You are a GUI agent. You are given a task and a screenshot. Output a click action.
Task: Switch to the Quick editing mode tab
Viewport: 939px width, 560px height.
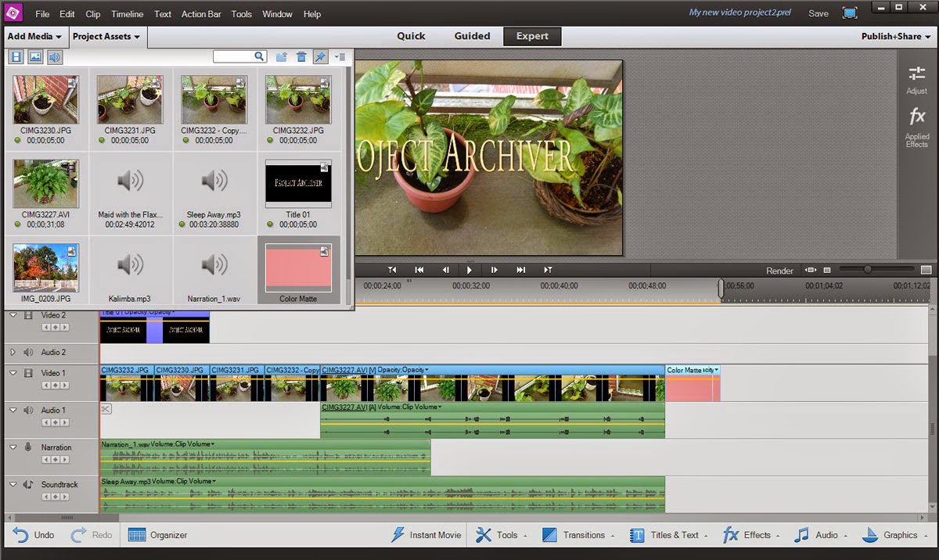click(411, 36)
